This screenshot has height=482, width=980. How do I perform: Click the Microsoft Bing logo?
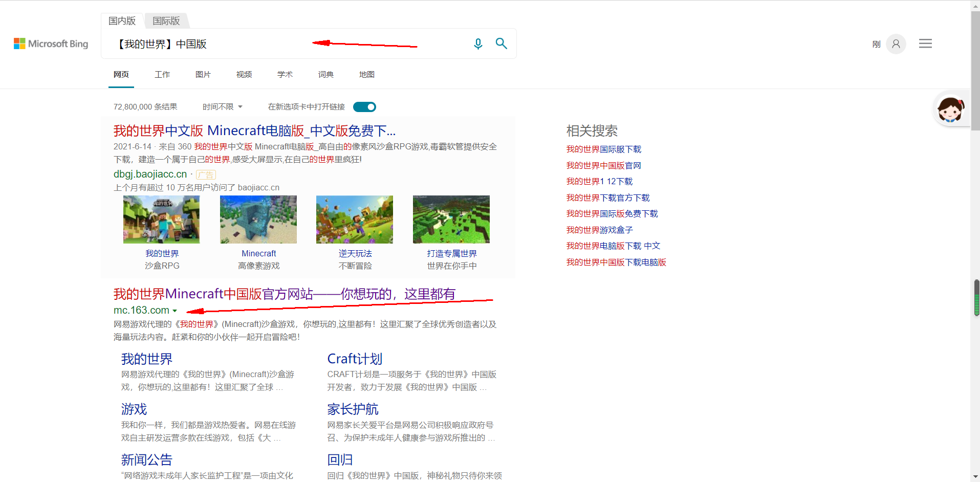51,43
